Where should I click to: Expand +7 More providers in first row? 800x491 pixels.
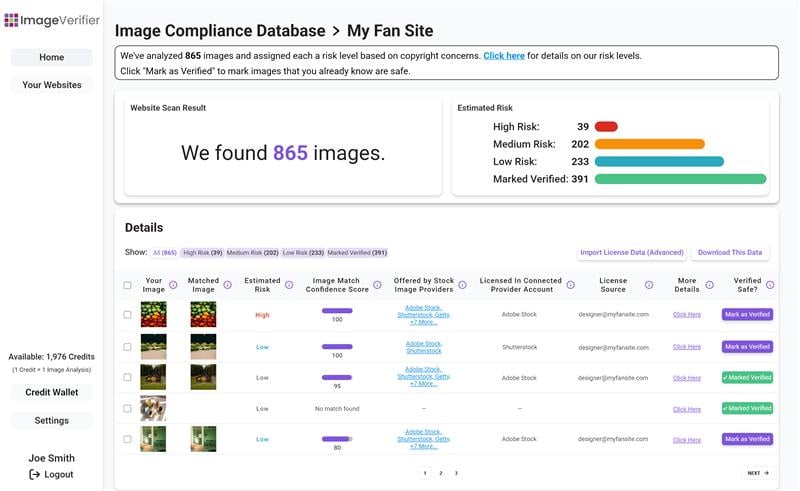(422, 322)
